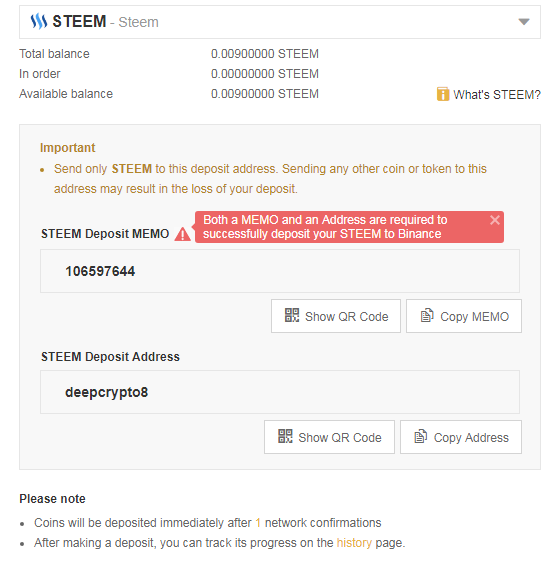
Task: Click the red warning triangle icon
Action: (183, 234)
